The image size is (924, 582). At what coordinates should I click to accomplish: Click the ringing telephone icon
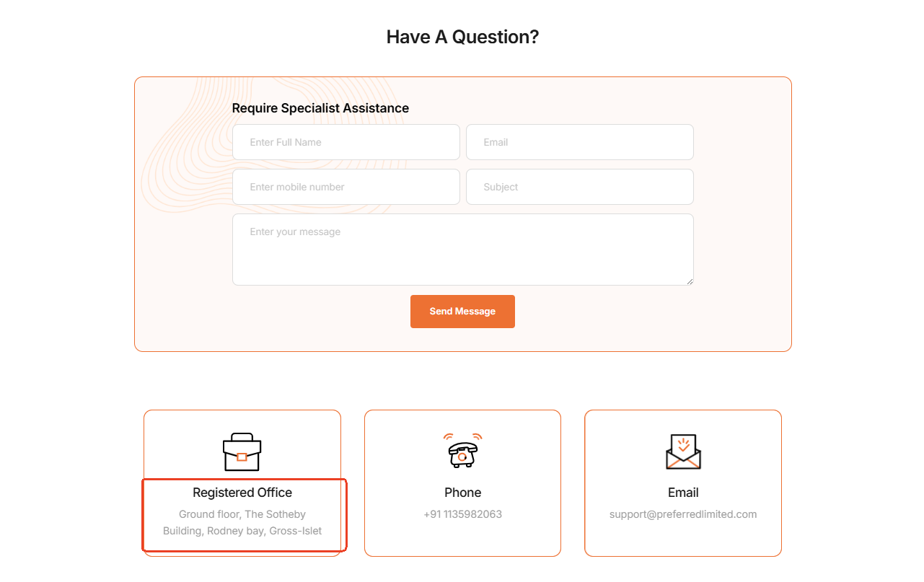click(462, 451)
